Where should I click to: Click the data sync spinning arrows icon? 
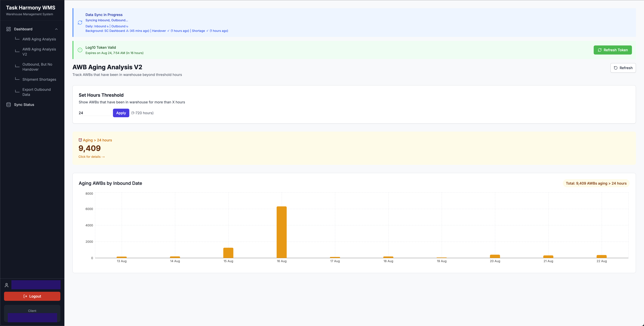point(80,23)
